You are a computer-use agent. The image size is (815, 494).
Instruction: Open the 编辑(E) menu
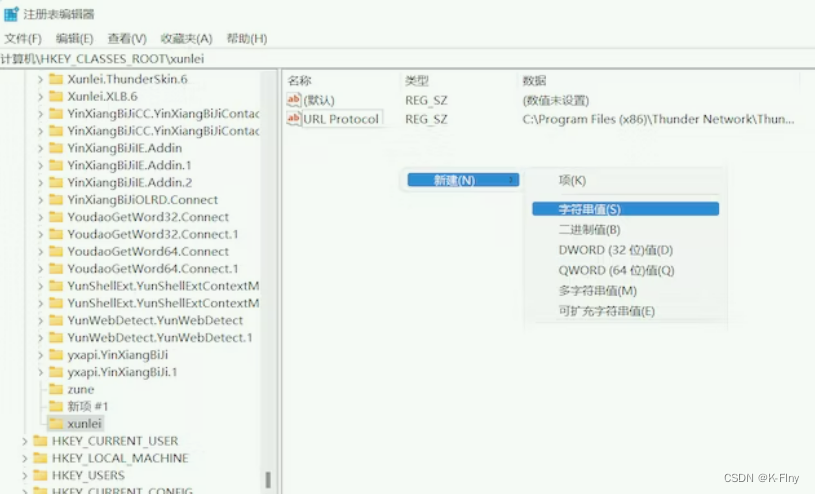[x=74, y=38]
